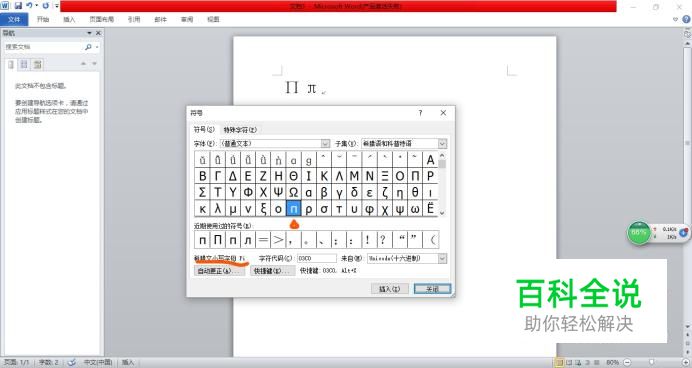Viewport: 692px width, 368px height.
Task: Switch navigation pane to headings view icon
Action: pos(11,64)
